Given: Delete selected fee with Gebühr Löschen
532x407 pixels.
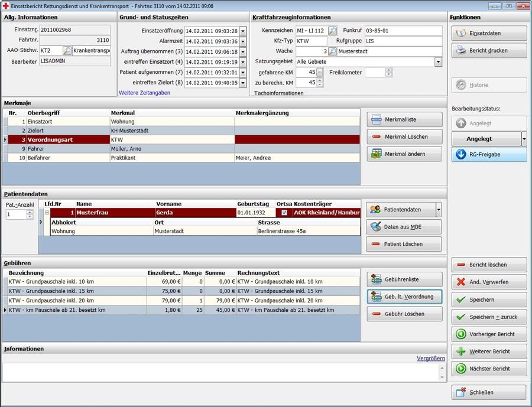Looking at the screenshot, I should click(x=404, y=314).
